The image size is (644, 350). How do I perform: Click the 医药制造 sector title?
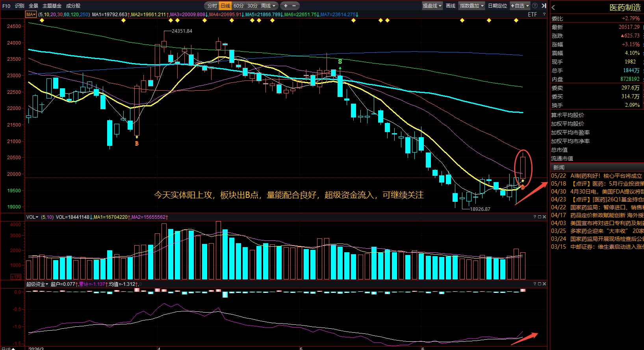point(625,7)
